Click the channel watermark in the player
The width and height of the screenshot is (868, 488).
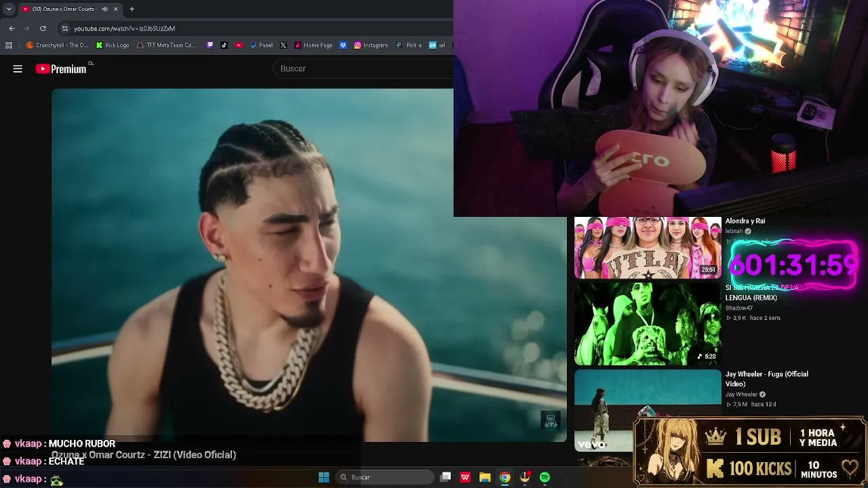tap(551, 421)
